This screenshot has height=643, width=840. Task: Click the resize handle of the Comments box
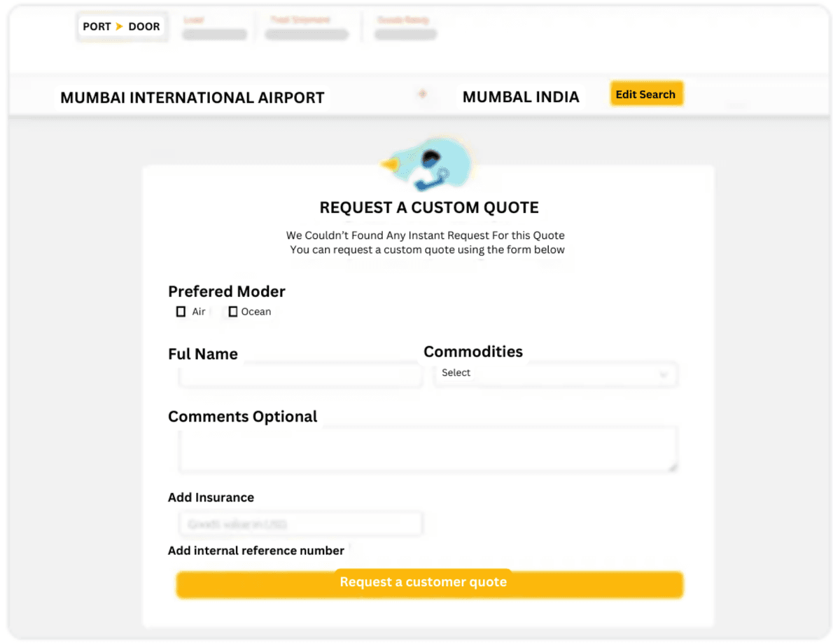point(673,466)
